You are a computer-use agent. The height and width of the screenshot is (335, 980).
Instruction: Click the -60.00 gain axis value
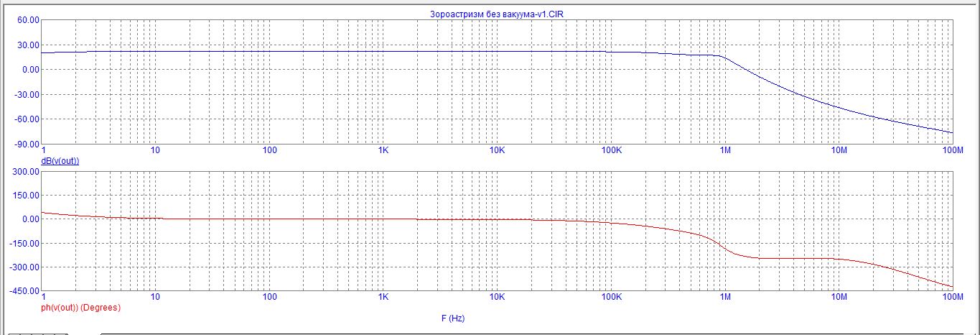pos(25,119)
